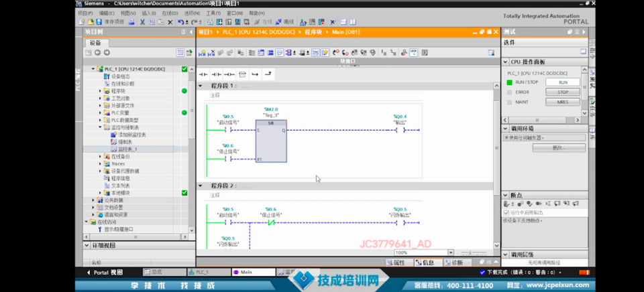This screenshot has height=292, width=644.
Task: Click the PLC_1 editor taskbar button
Action: coord(209,272)
